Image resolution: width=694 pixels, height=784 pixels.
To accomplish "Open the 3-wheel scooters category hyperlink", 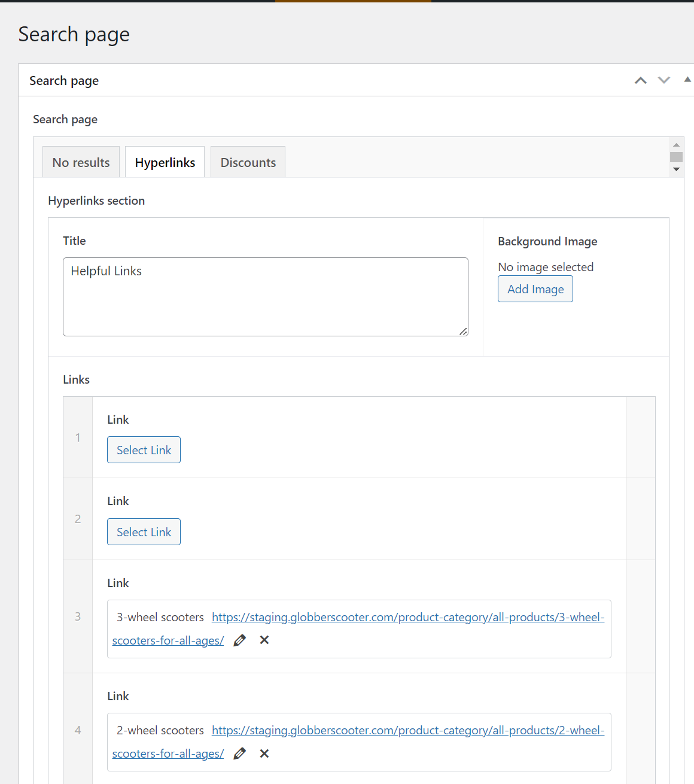I will [x=407, y=617].
